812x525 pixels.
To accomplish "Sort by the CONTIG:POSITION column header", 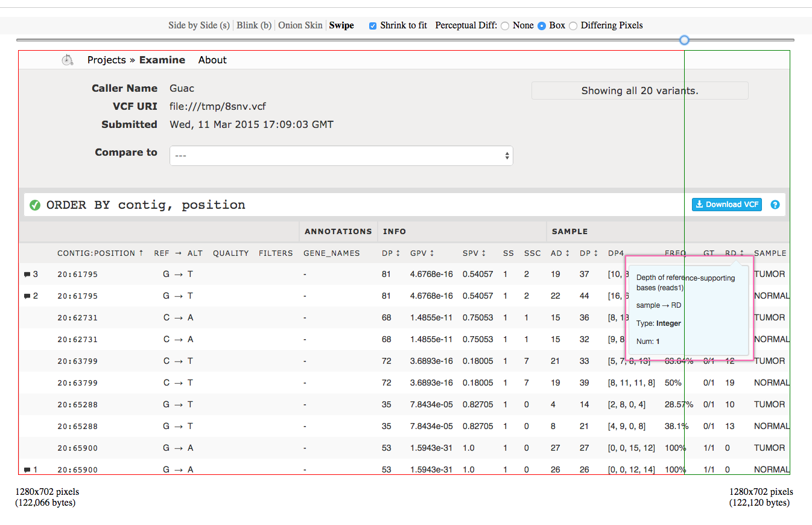I will point(101,253).
